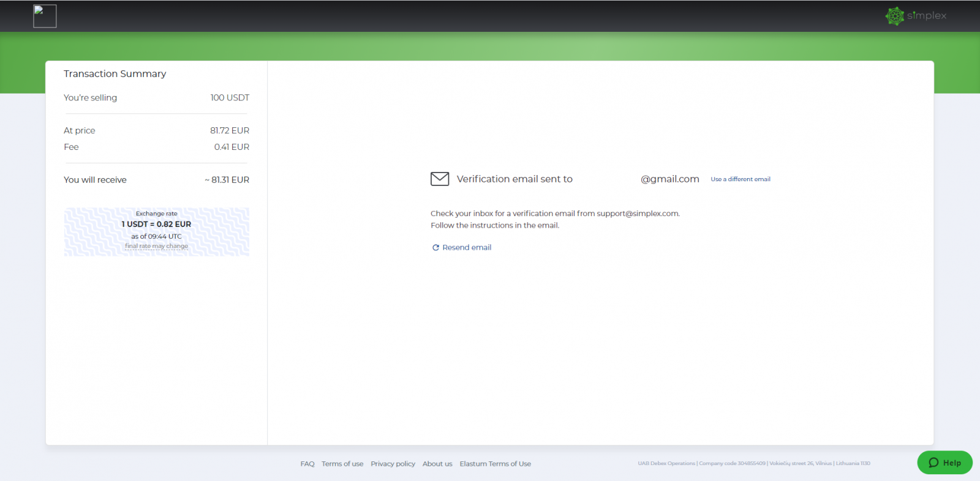Screen dimensions: 980x481
Task: Click the Transaction Summary heading
Action: 115,74
